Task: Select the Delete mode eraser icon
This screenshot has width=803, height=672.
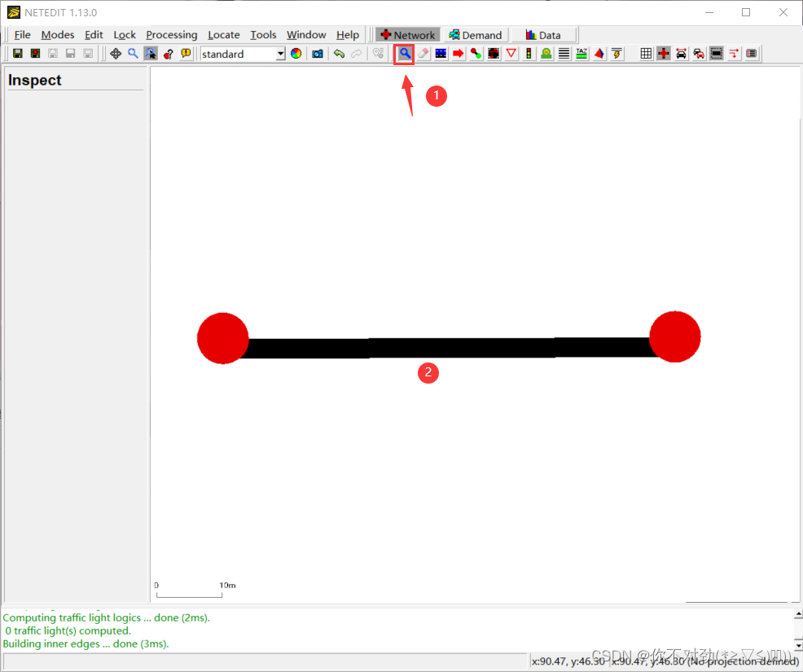Action: pyautogui.click(x=423, y=53)
